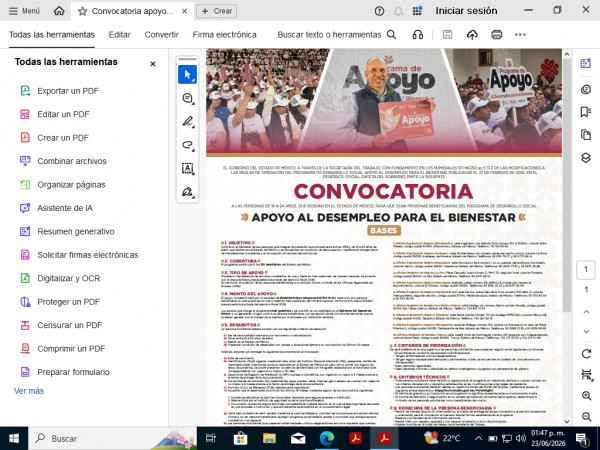The height and width of the screenshot is (450, 600).
Task: Open Preparar formulario tool
Action: click(65, 372)
